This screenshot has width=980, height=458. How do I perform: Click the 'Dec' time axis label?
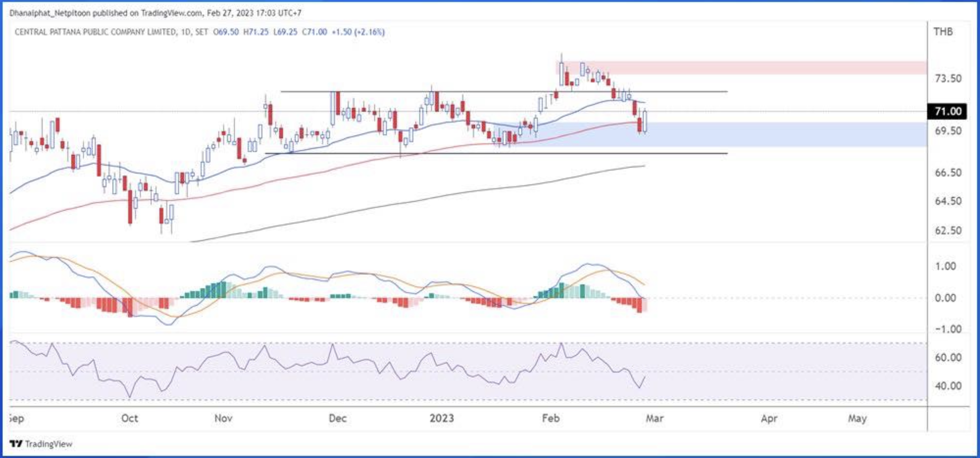pos(338,418)
